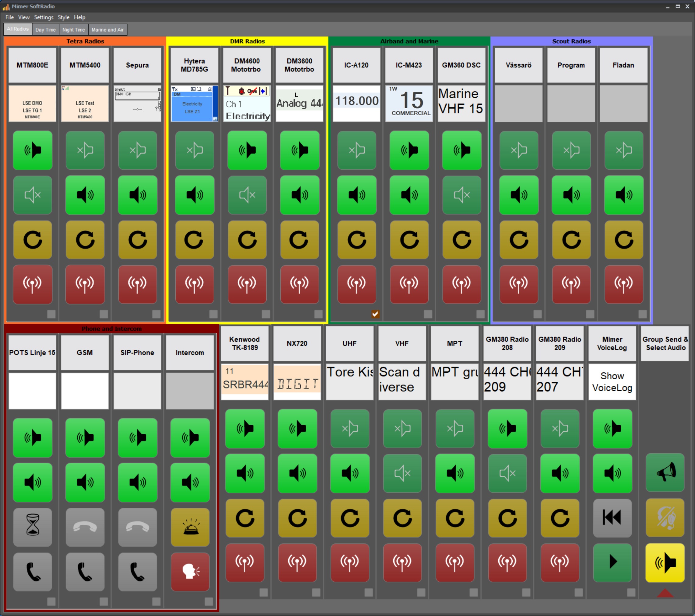Check the MTM800E group checkbox
This screenshot has height=616, width=695.
click(51, 314)
